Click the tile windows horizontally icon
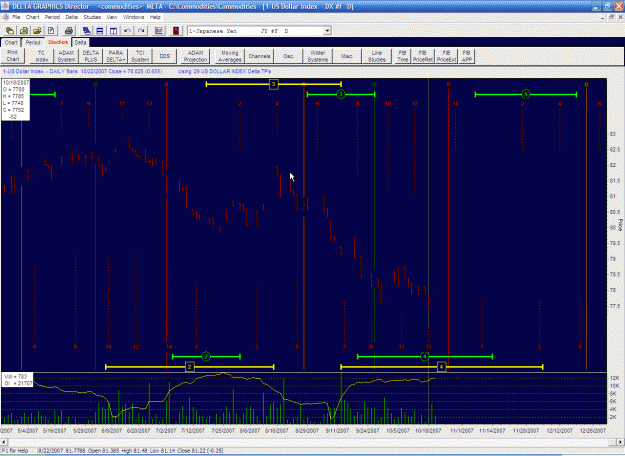Screen dimensions: 625x456 100,31
